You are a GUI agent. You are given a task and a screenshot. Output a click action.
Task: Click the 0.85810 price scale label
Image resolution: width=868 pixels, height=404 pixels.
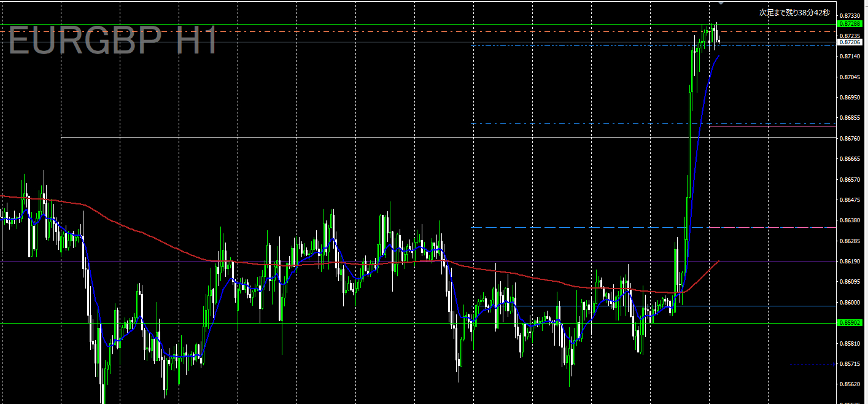(x=850, y=344)
